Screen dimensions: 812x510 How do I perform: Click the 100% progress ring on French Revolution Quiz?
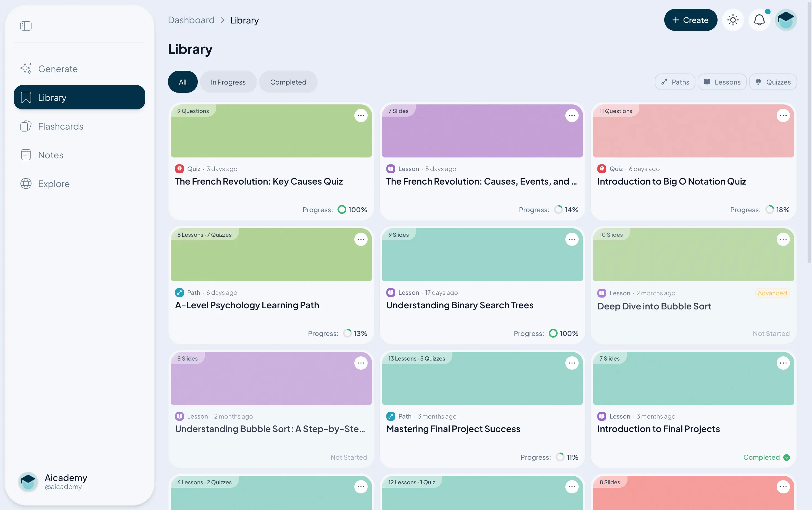[342, 209]
